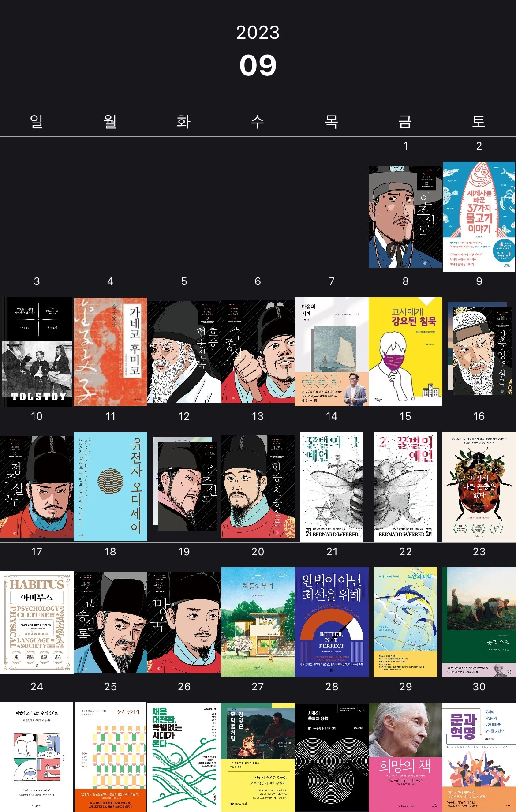Image resolution: width=516 pixels, height=812 pixels.
Task: Select date number 17
Action: pos(37,552)
